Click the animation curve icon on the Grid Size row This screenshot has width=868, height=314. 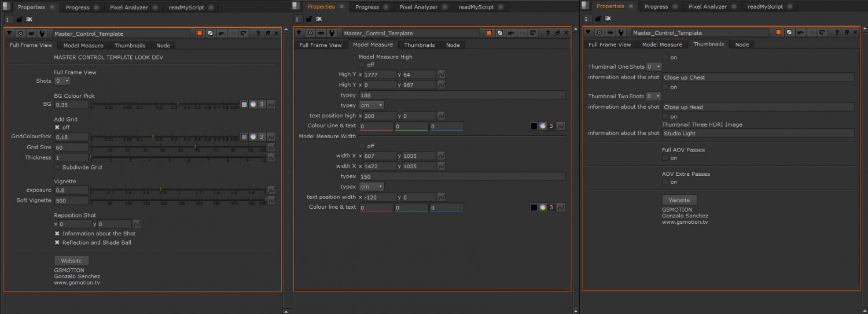(271, 147)
